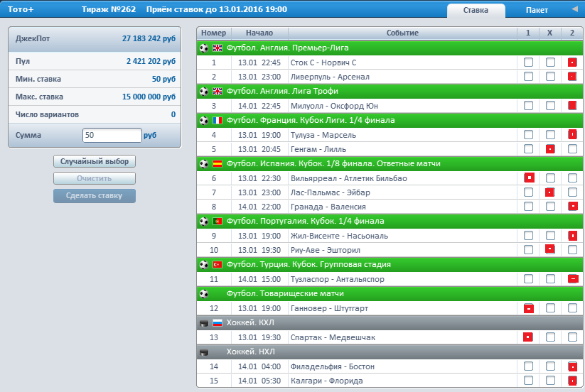The width and height of the screenshot is (585, 392).
Task: Click the soccer ball icon of England Premier League
Action: click(x=204, y=48)
